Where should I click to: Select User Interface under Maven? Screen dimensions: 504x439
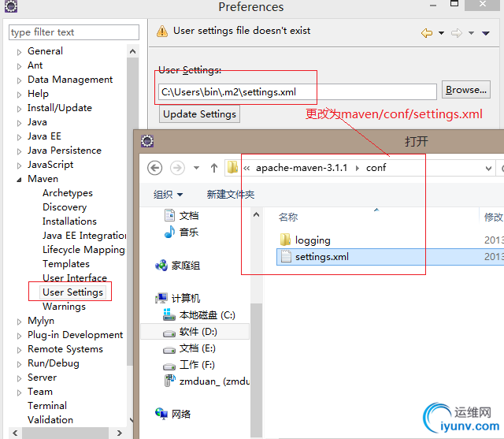(75, 278)
